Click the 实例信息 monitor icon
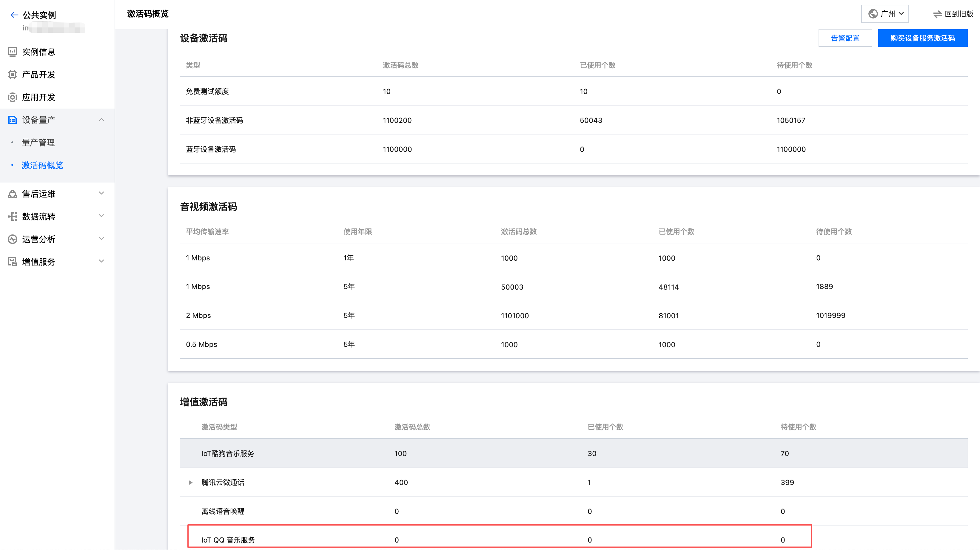The image size is (980, 550). [13, 52]
